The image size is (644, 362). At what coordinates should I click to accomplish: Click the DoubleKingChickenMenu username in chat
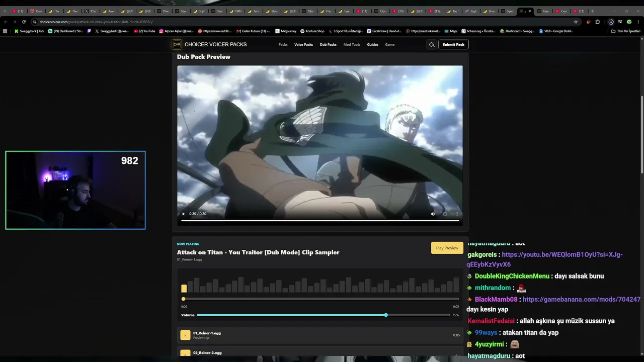[x=512, y=276]
